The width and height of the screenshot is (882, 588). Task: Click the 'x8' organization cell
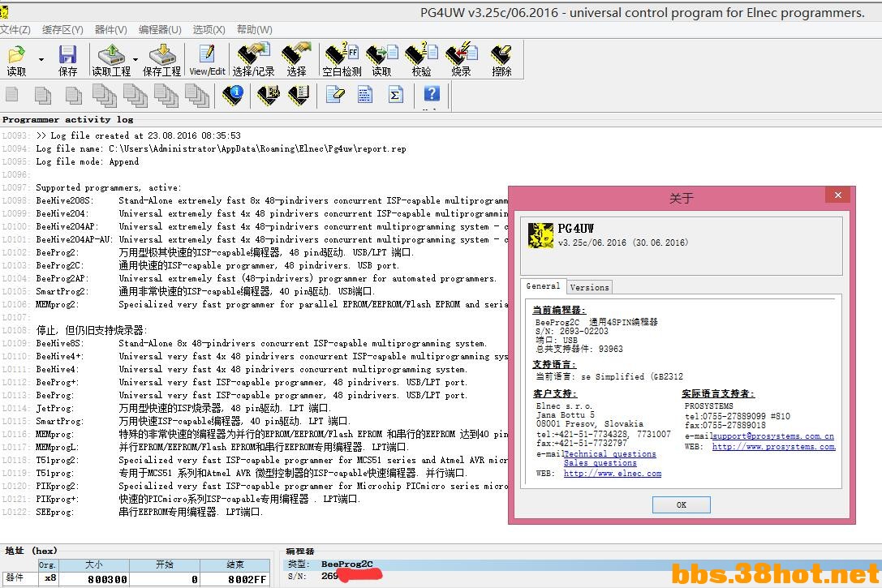point(49,578)
